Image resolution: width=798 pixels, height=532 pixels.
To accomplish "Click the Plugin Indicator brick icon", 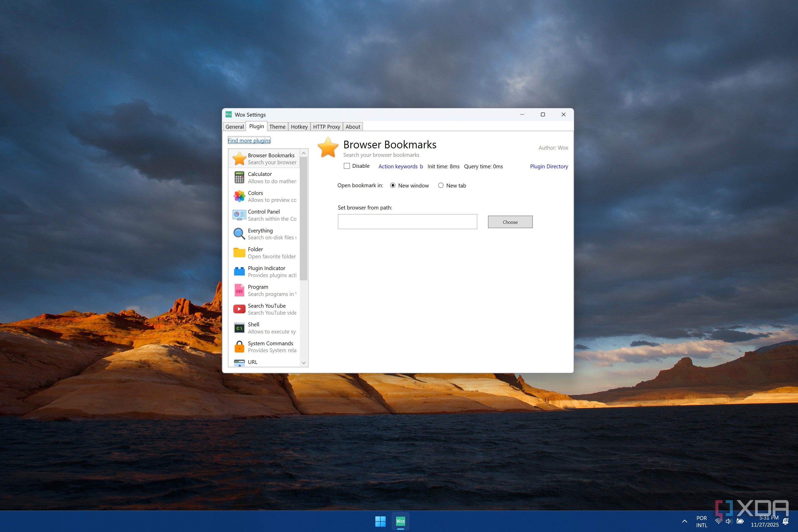I will point(239,271).
